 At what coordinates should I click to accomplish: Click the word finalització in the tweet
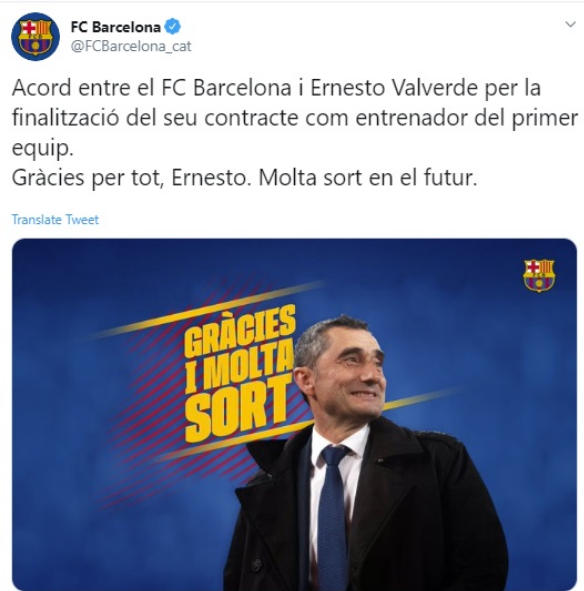click(65, 118)
